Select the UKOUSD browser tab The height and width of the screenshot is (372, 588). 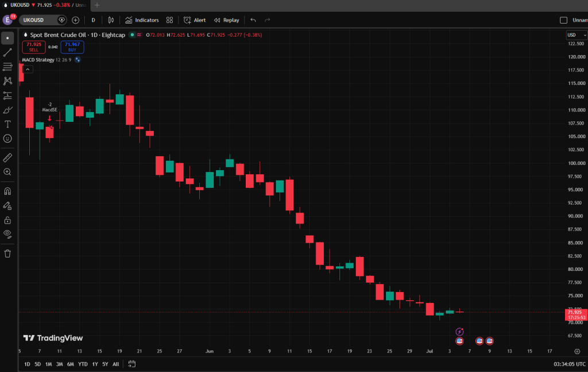pos(45,5)
